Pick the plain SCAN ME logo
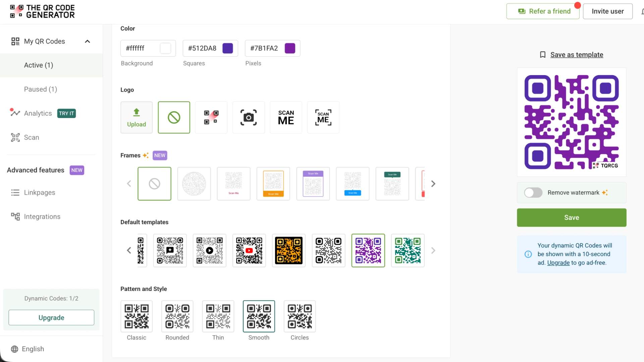Screen dimensions: 644x362 (286, 117)
